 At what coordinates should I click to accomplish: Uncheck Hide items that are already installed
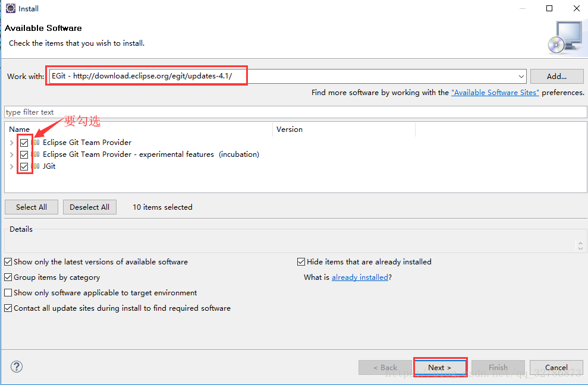point(301,261)
